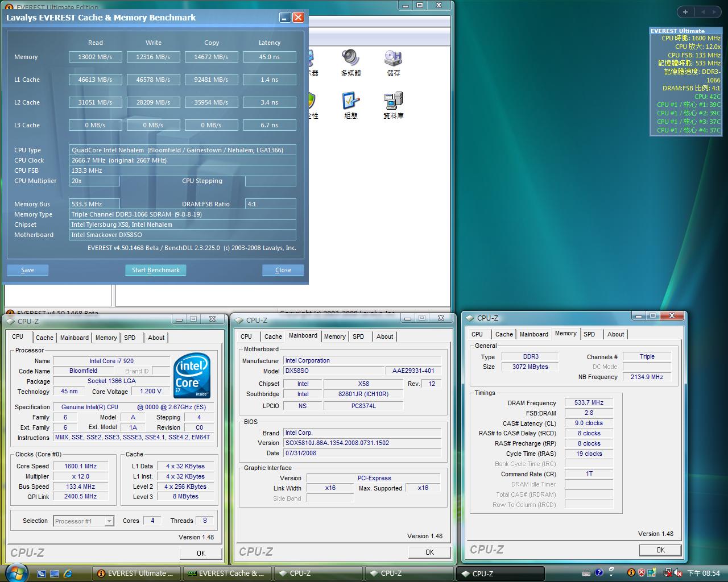Click the language bar keyboard icon in tray
This screenshot has width=728, height=582.
pos(586,573)
